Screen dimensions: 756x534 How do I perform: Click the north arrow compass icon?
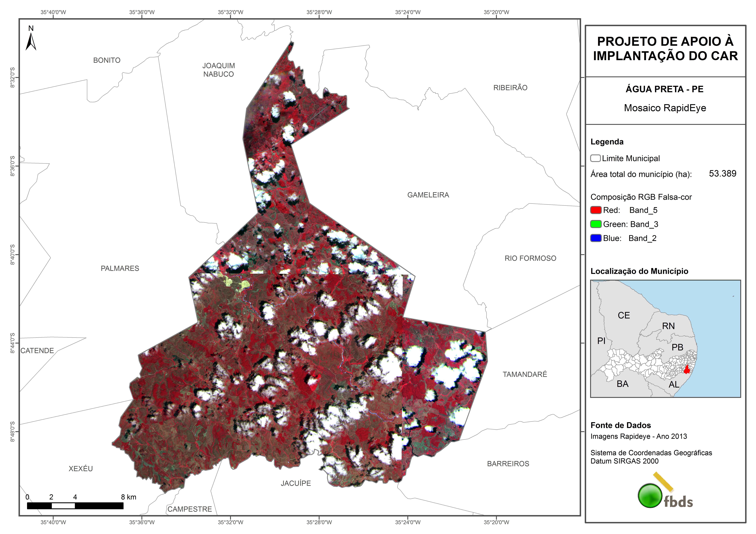[x=31, y=42]
